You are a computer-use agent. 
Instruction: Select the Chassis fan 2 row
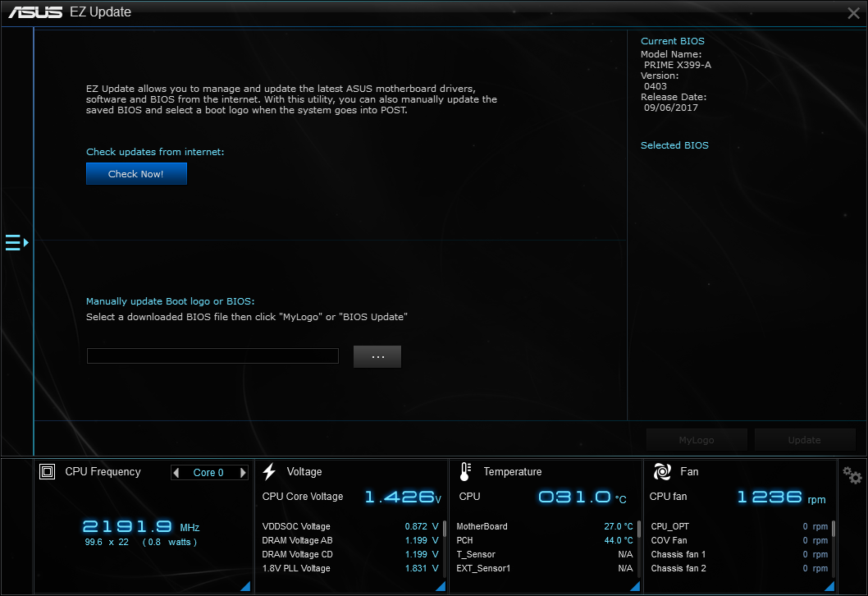click(739, 568)
